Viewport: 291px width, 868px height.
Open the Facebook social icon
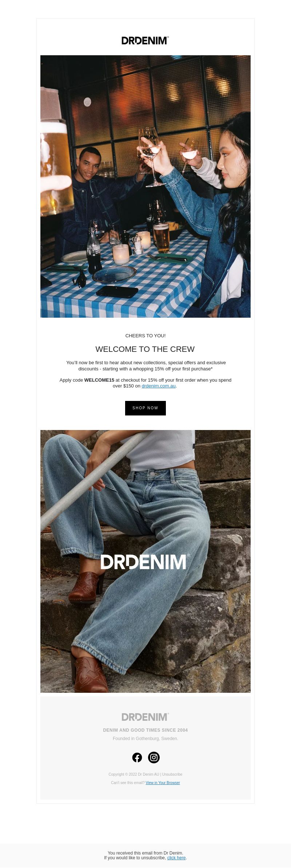tap(137, 757)
